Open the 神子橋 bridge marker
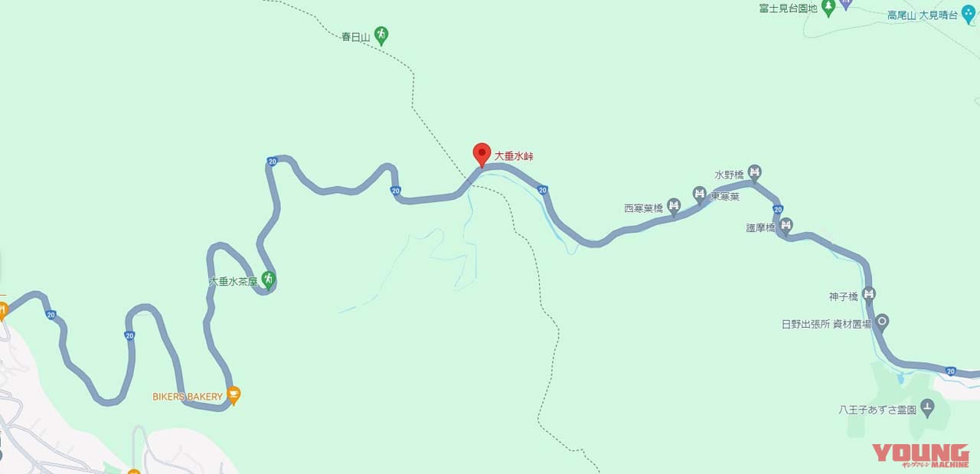The height and width of the screenshot is (474, 980). tap(869, 294)
